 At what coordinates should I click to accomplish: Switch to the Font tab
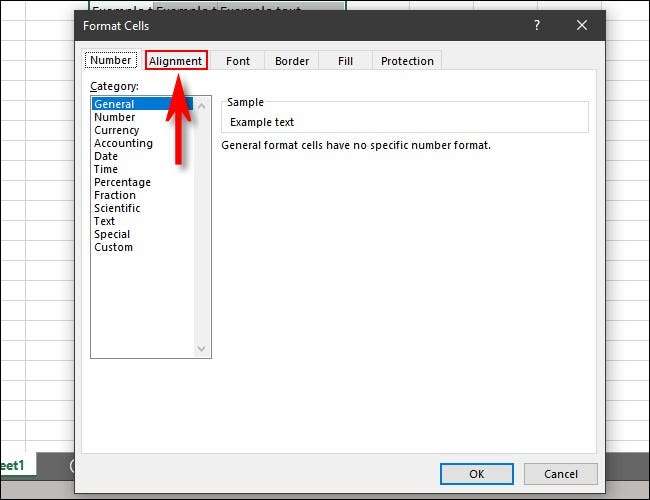click(x=238, y=61)
